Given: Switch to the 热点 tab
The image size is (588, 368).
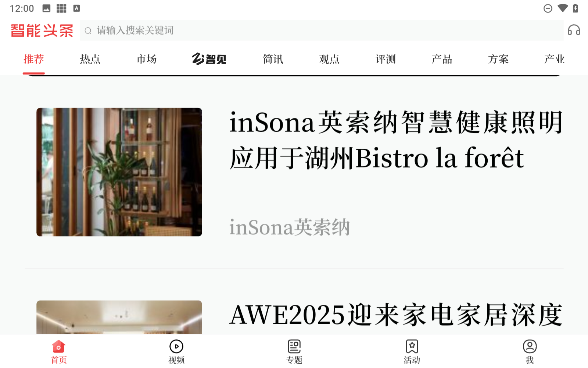Looking at the screenshot, I should (90, 59).
